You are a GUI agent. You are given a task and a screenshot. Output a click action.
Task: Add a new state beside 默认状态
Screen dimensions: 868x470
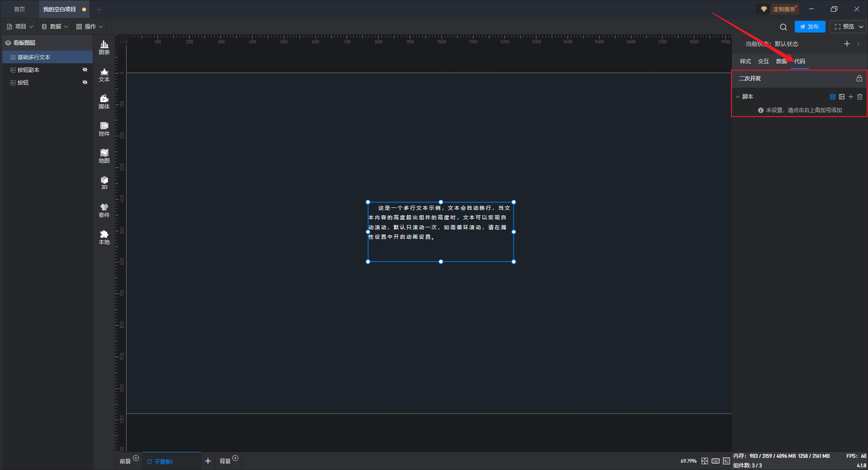847,44
